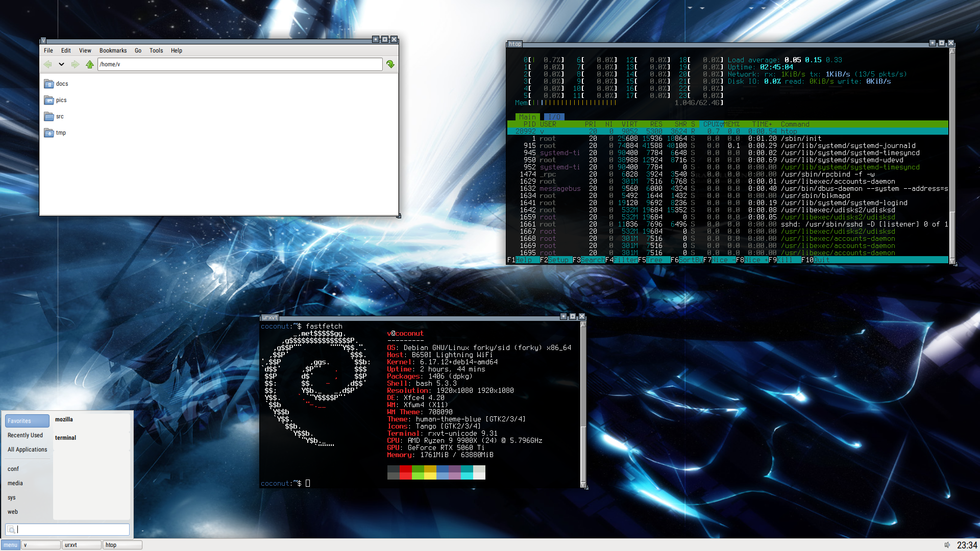Click the volume speaker icon in tray

(x=947, y=545)
